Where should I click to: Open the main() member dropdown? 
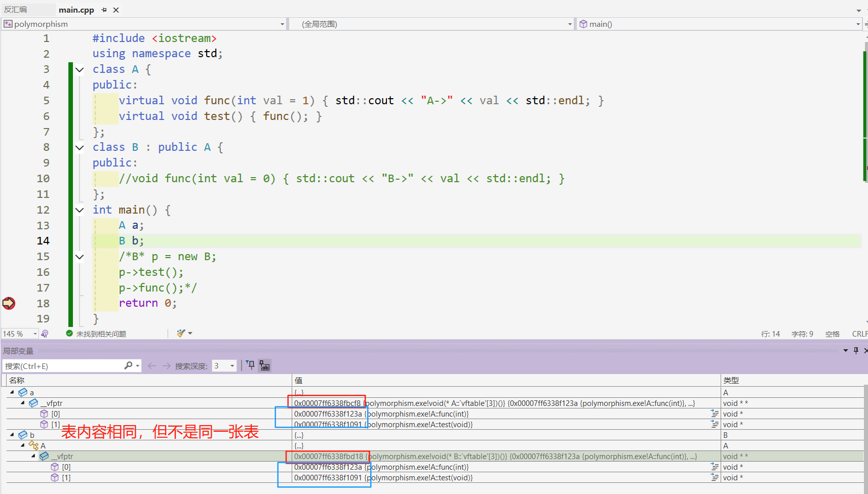[x=857, y=24]
